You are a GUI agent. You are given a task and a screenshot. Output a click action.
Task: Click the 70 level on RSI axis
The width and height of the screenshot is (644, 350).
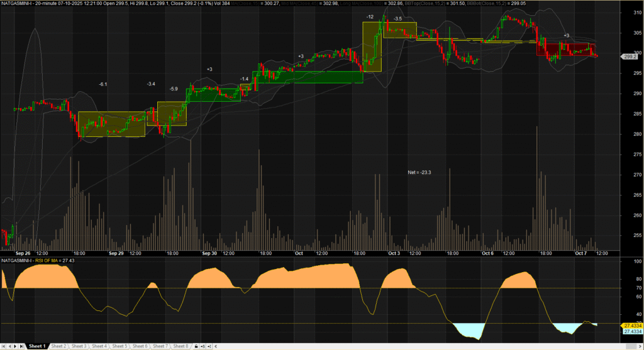[x=638, y=288]
